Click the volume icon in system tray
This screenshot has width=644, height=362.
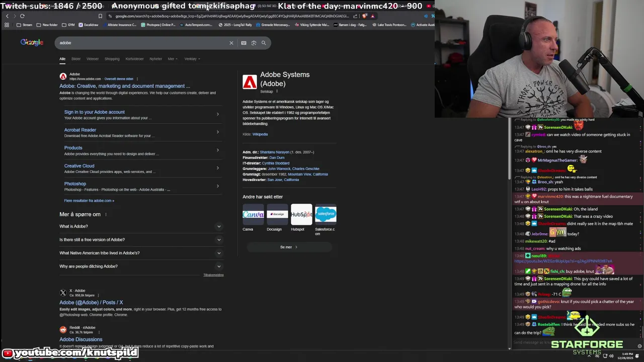pyautogui.click(x=611, y=356)
